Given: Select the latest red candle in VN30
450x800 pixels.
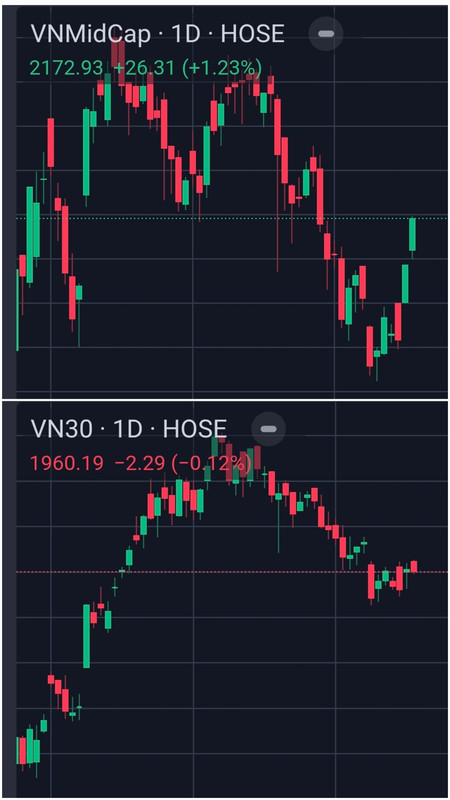Looking at the screenshot, I should pyautogui.click(x=414, y=566).
